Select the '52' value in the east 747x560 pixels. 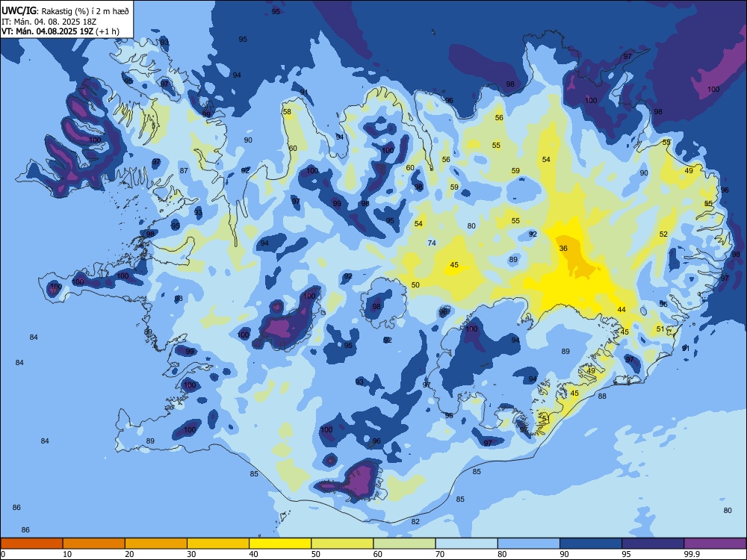(663, 234)
